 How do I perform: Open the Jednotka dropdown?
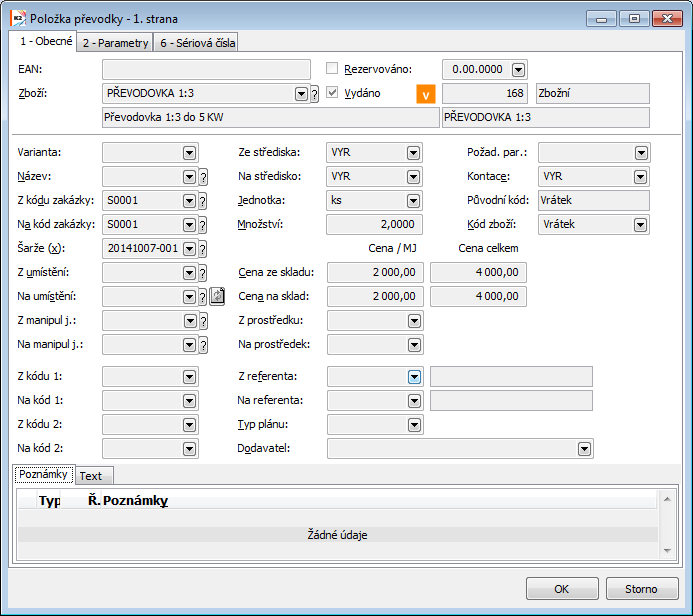tap(413, 201)
